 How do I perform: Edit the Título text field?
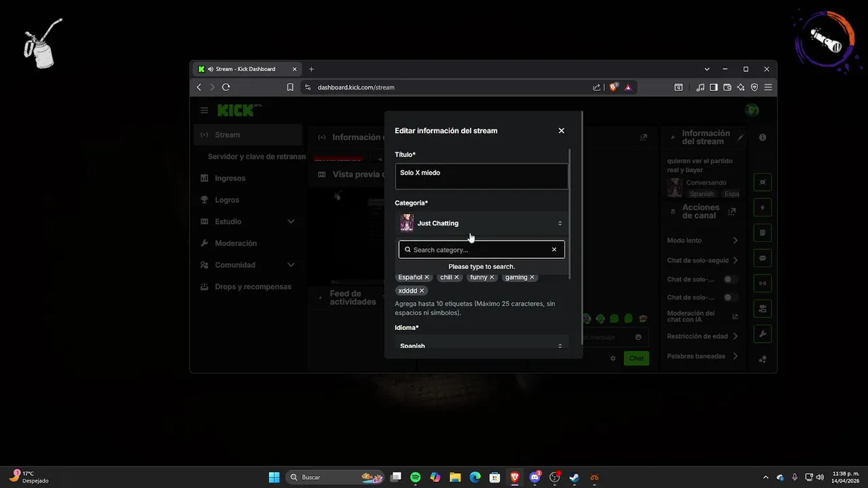[x=481, y=176]
